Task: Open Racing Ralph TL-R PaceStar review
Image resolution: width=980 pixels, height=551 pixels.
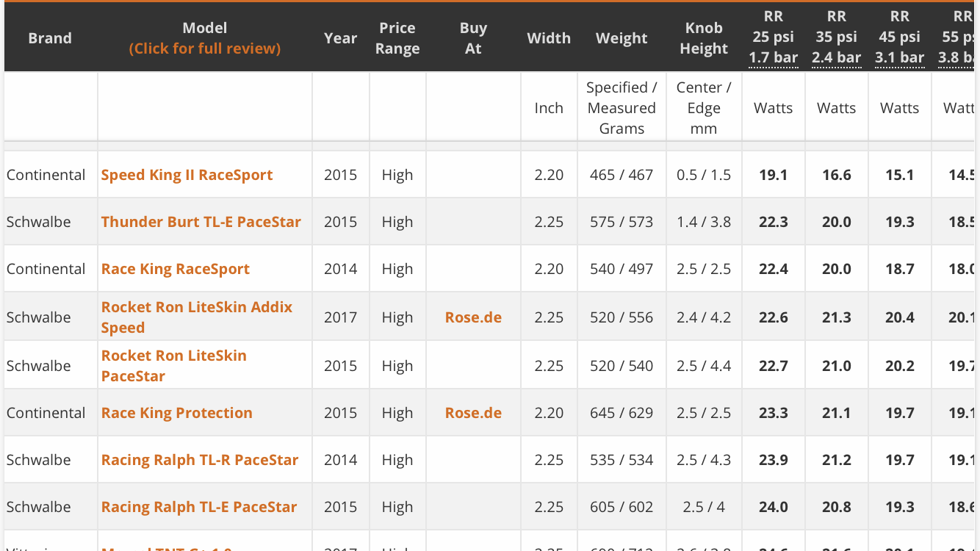Action: pos(199,460)
